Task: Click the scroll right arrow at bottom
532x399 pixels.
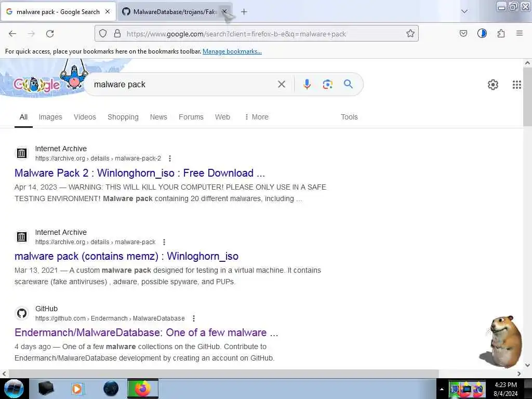Action: (519, 374)
